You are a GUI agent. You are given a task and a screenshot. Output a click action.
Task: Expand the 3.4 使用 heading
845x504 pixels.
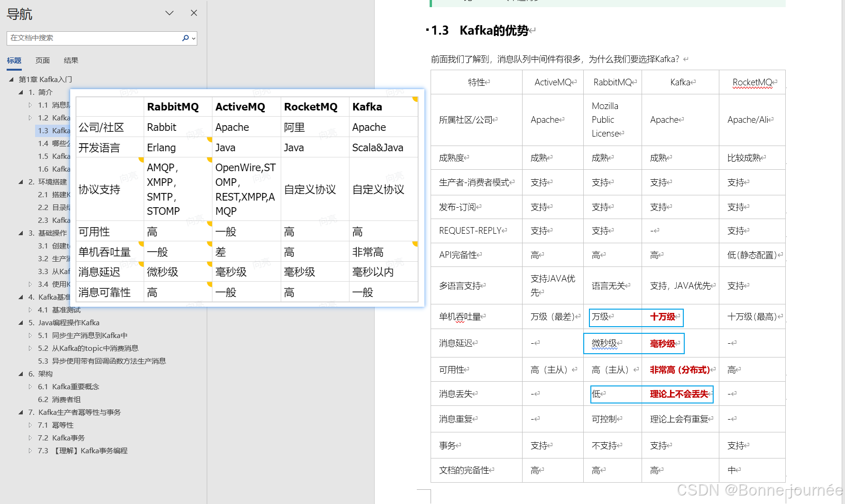[30, 284]
